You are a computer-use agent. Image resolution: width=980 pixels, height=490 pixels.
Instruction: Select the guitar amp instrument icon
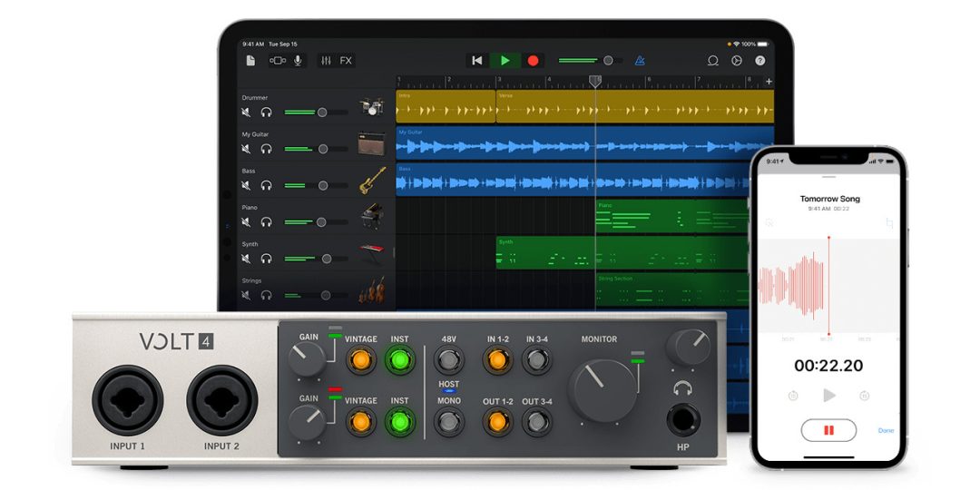pyautogui.click(x=371, y=143)
